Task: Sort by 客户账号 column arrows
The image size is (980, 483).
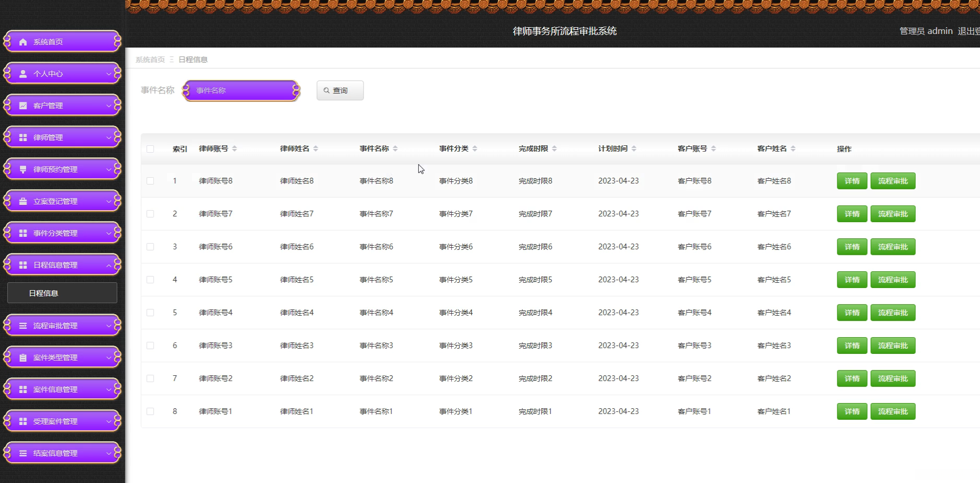Action: pyautogui.click(x=713, y=149)
